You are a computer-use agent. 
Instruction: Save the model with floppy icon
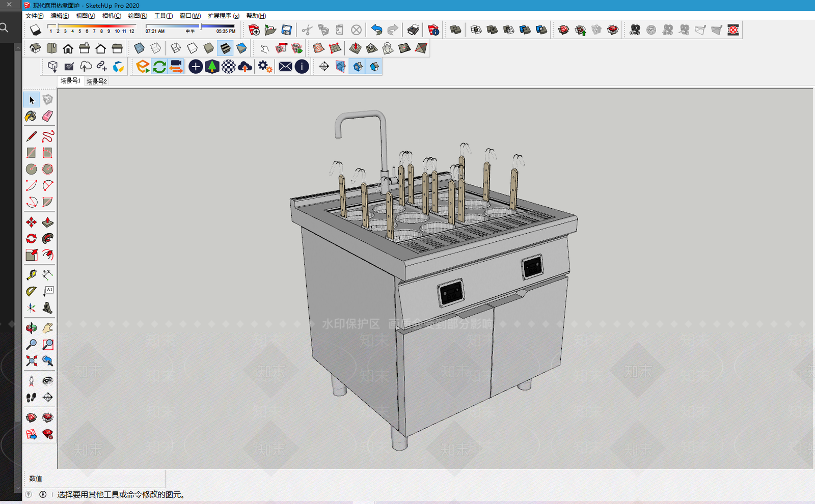click(287, 30)
